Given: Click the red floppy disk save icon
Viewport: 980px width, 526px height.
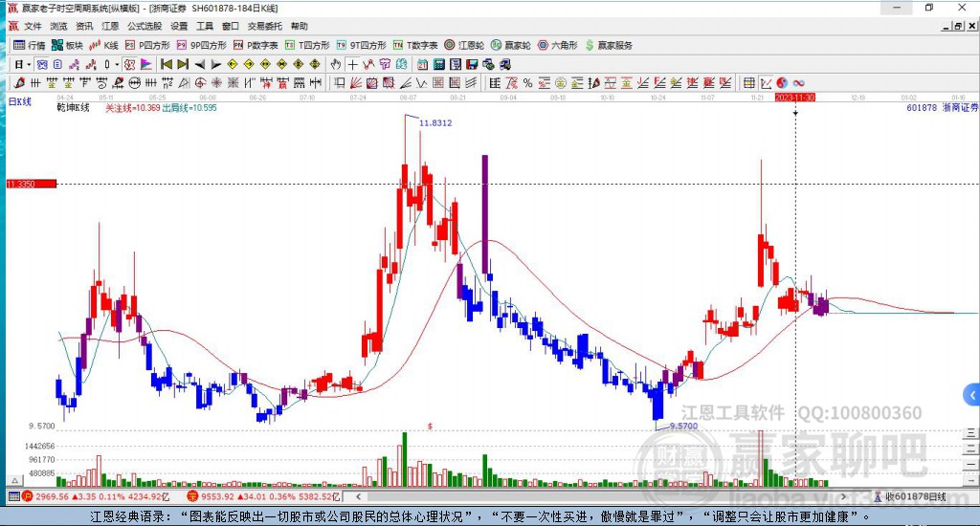Looking at the screenshot, I should (x=472, y=64).
